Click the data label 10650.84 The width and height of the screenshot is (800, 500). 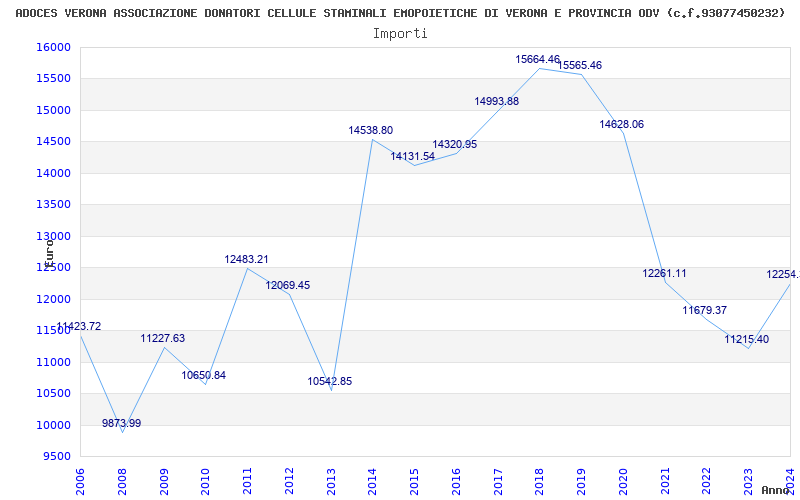pyautogui.click(x=204, y=376)
